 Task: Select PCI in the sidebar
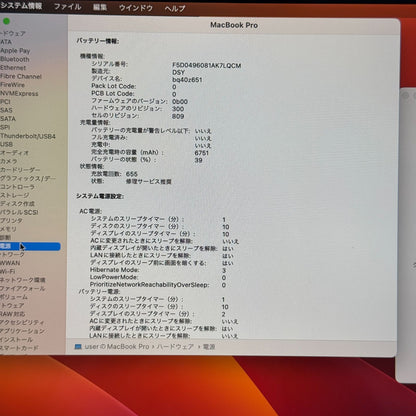coord(5,102)
